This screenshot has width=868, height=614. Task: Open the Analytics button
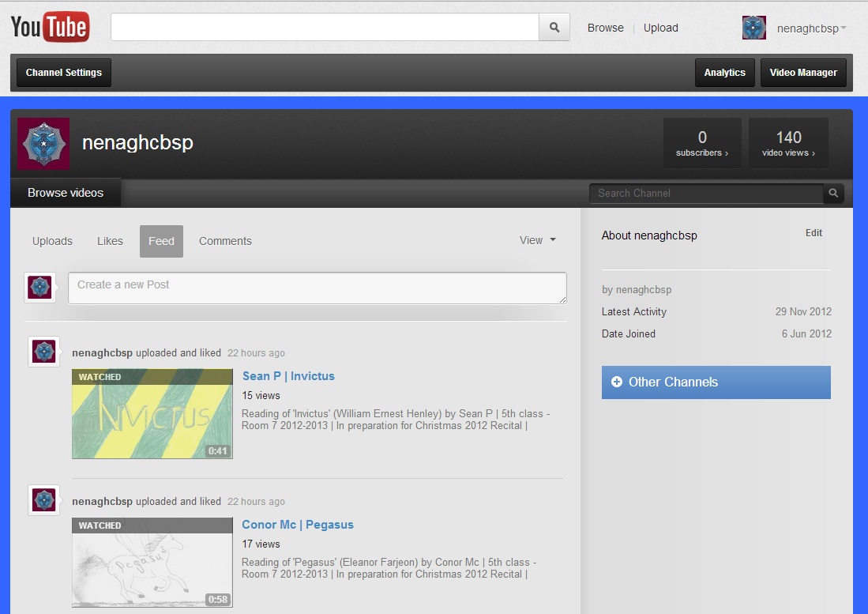tap(724, 73)
